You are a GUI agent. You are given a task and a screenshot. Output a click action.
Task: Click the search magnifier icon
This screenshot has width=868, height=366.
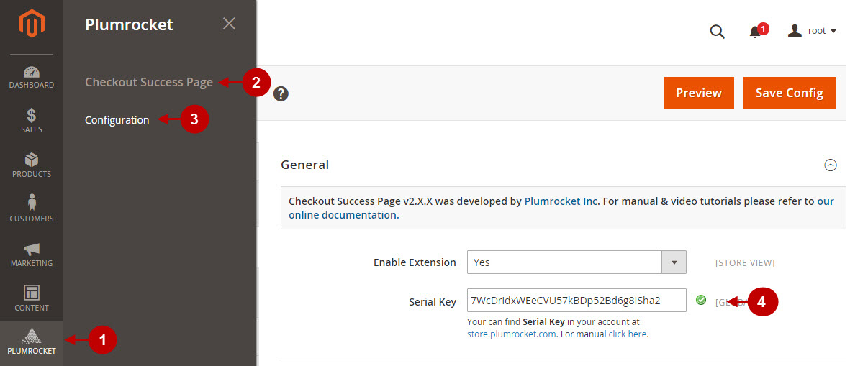[x=718, y=32]
